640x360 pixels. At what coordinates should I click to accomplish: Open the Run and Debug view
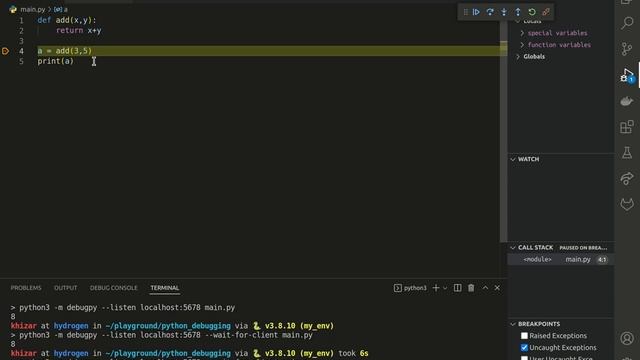click(627, 76)
